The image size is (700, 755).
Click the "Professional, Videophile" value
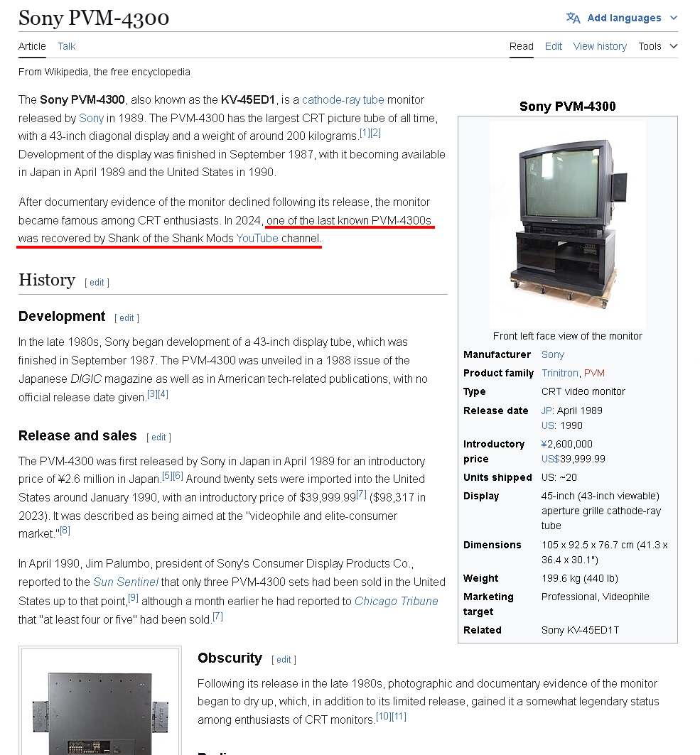coord(595,597)
